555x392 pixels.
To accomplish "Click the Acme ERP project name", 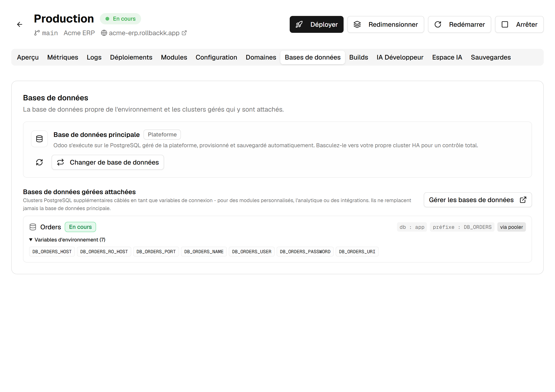I will [x=79, y=33].
